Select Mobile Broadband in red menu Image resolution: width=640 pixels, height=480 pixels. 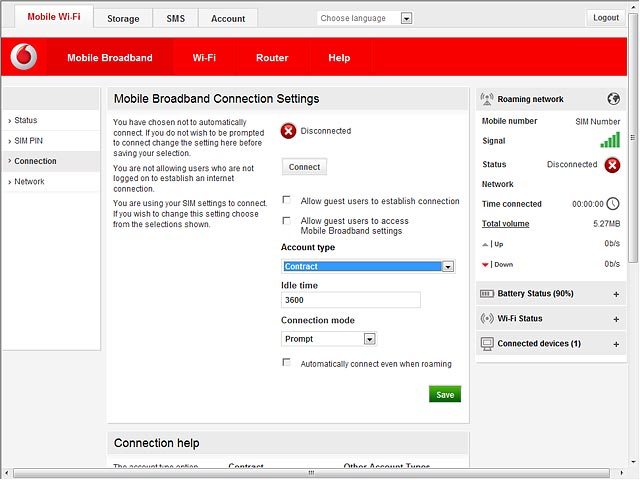[x=110, y=58]
